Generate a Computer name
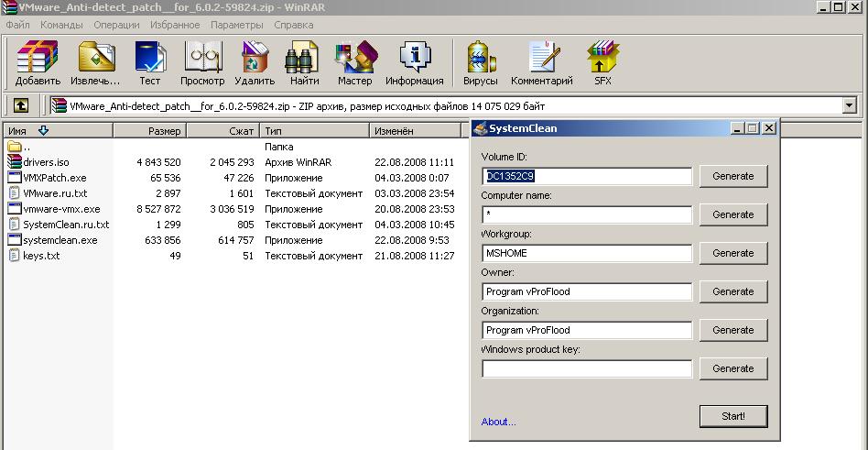The height and width of the screenshot is (450, 868). pyautogui.click(x=733, y=214)
